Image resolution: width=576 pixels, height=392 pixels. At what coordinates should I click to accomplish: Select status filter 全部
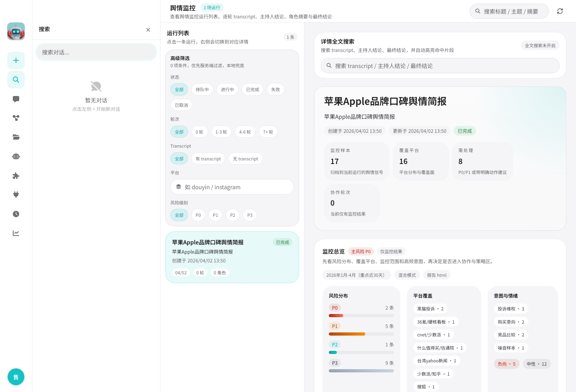point(179,90)
